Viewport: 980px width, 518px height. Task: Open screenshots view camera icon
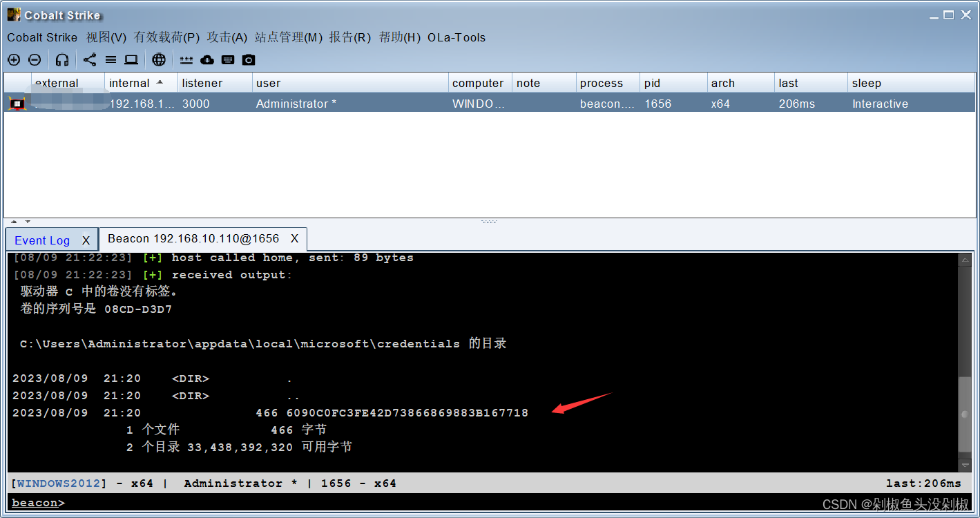point(249,60)
